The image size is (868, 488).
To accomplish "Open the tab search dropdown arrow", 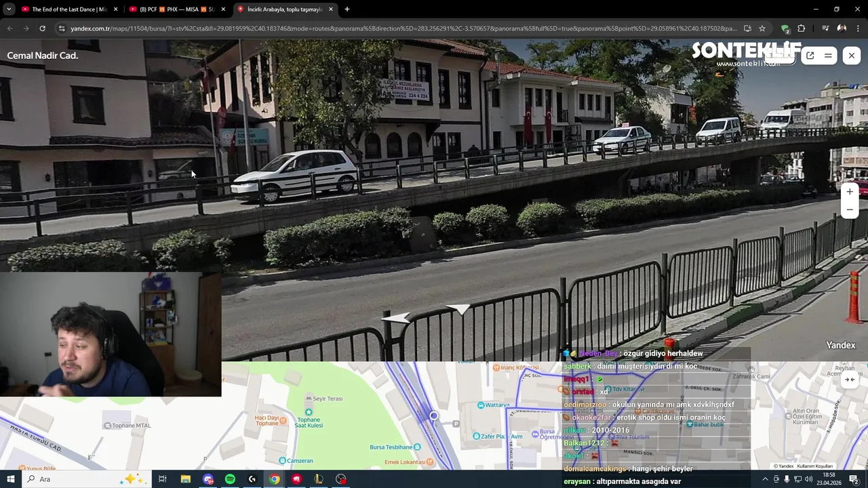I will 9,9.
